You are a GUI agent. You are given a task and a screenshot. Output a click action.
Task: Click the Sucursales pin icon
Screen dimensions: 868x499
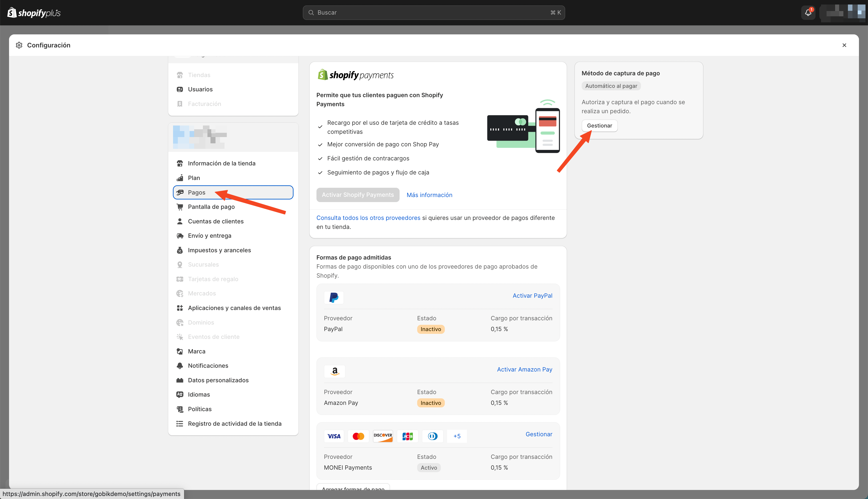tap(180, 265)
